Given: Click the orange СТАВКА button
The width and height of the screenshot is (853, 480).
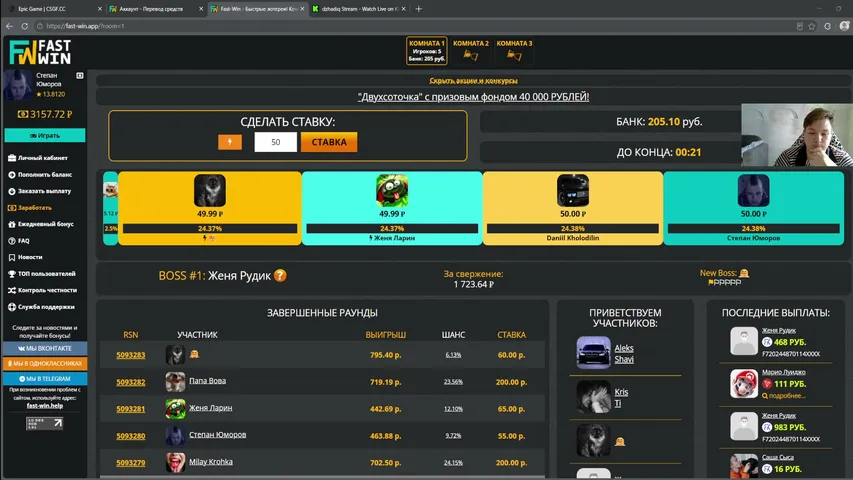Looking at the screenshot, I should click(329, 142).
